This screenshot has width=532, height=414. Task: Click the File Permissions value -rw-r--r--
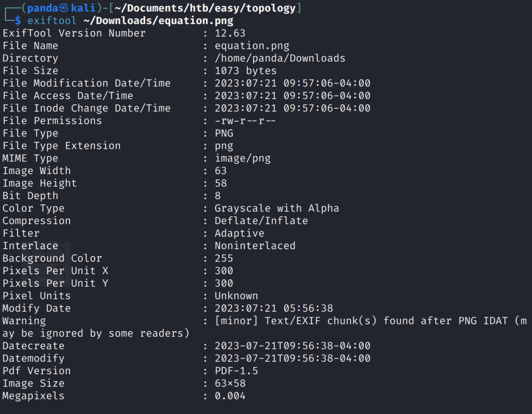[245, 121]
